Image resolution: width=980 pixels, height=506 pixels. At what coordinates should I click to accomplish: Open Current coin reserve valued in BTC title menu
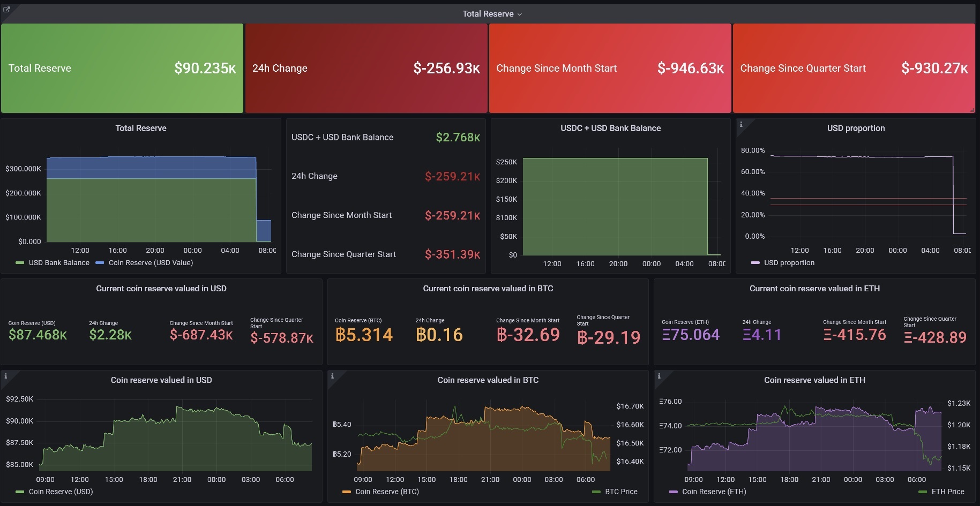[488, 288]
